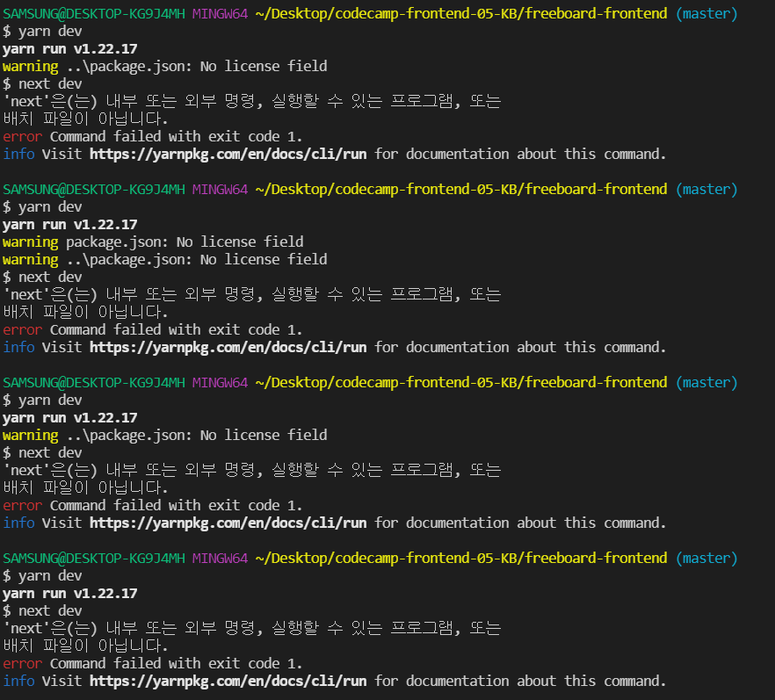Click the red "error" word in the last run
Image resolution: width=775 pixels, height=700 pixels.
tap(22, 664)
